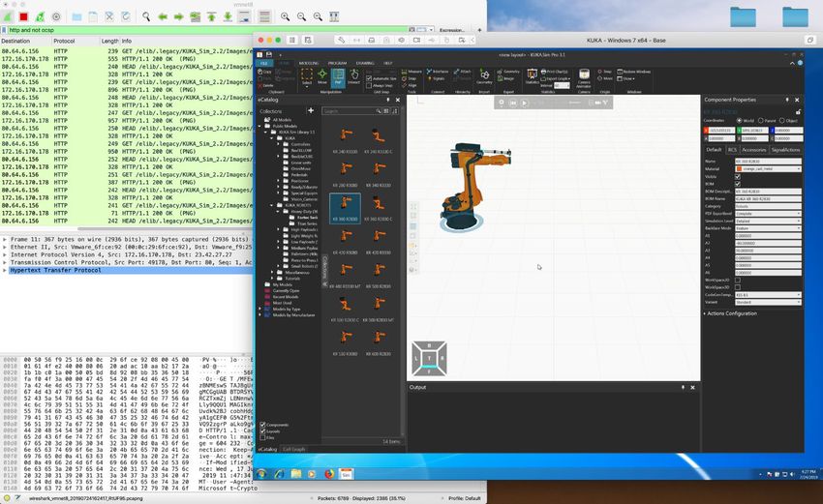Open the FILE ribbon tab

263,63
